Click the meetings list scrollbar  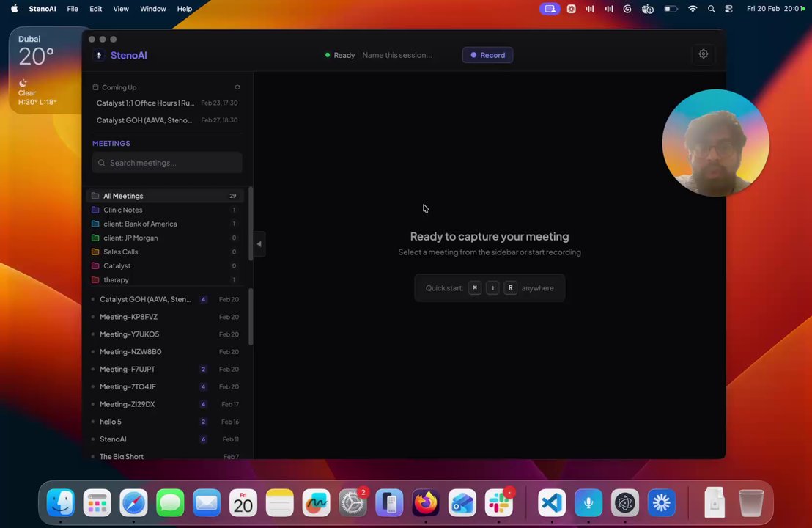[x=251, y=317]
